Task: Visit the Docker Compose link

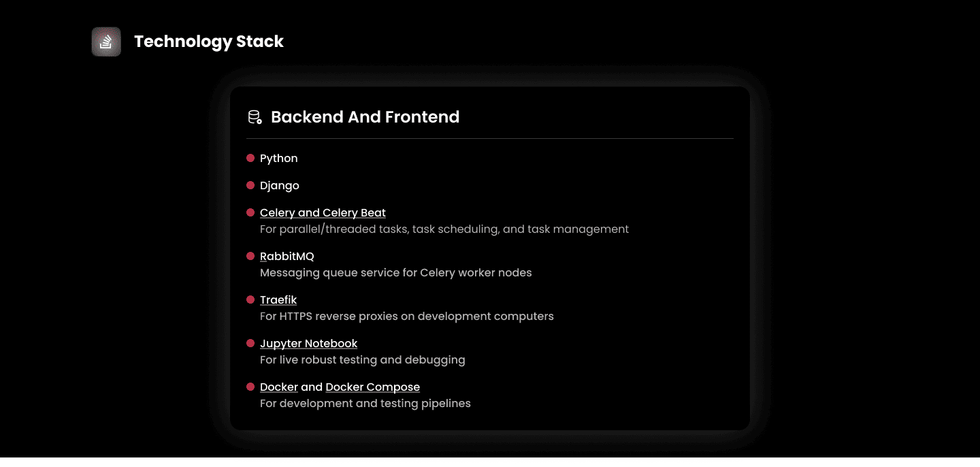Action: pos(372,387)
